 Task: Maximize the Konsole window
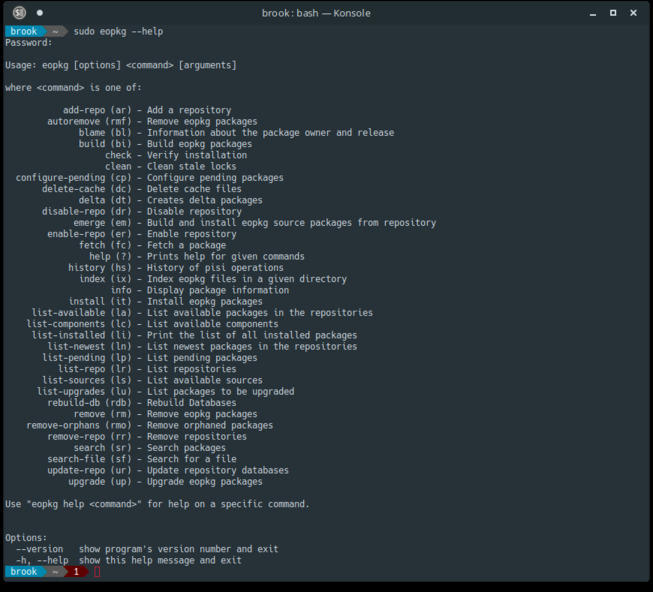(613, 13)
